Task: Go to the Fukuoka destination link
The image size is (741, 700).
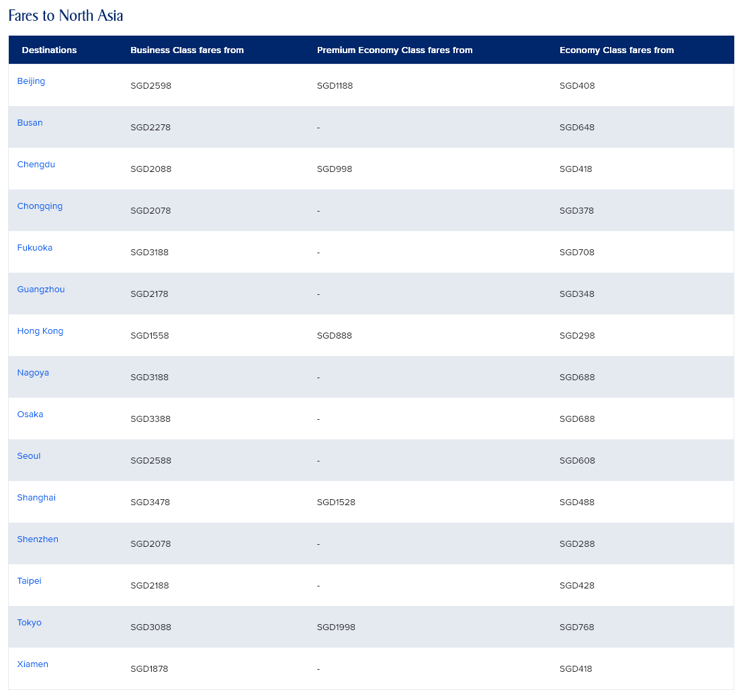Action: pos(35,248)
